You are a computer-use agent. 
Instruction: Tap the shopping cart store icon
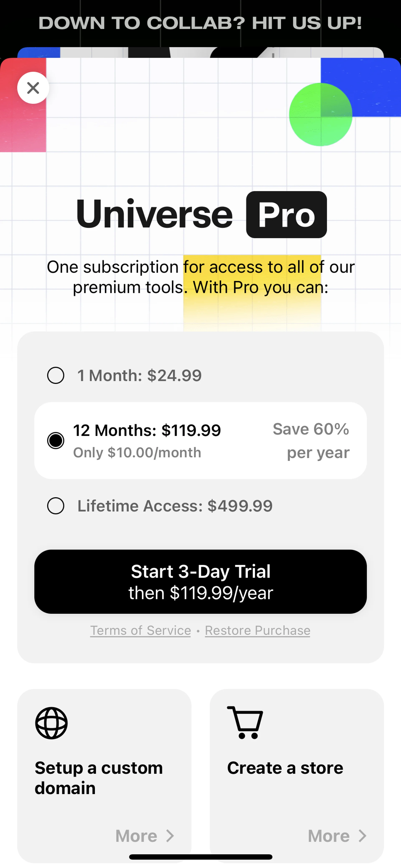pos(245,722)
